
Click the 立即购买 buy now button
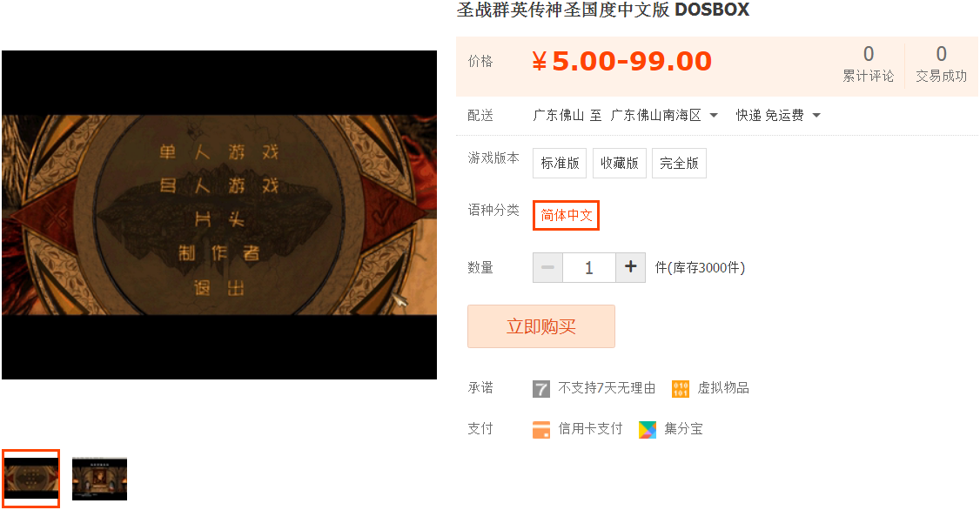pyautogui.click(x=541, y=326)
